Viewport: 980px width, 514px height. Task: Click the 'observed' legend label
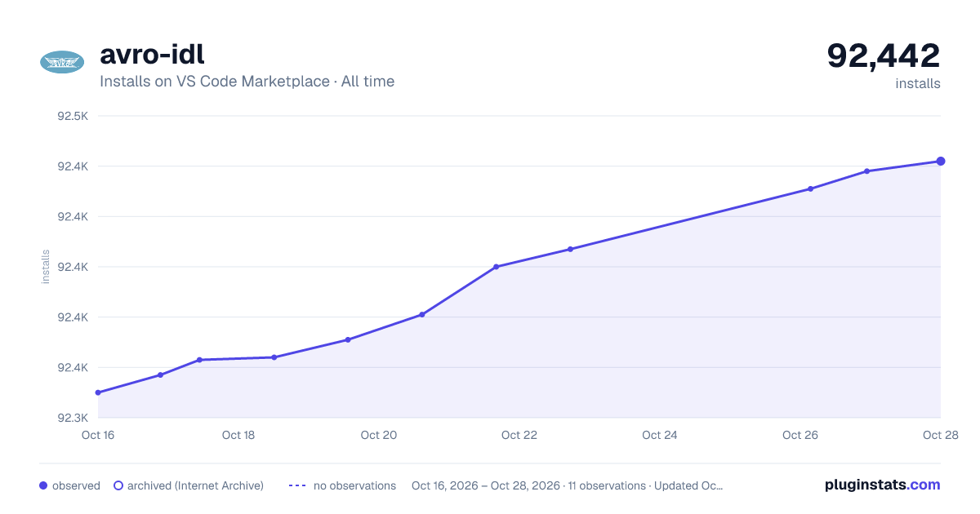point(76,485)
